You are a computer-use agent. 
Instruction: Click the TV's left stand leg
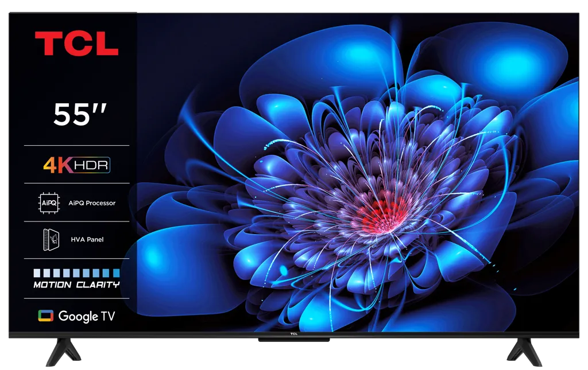pos(63,352)
